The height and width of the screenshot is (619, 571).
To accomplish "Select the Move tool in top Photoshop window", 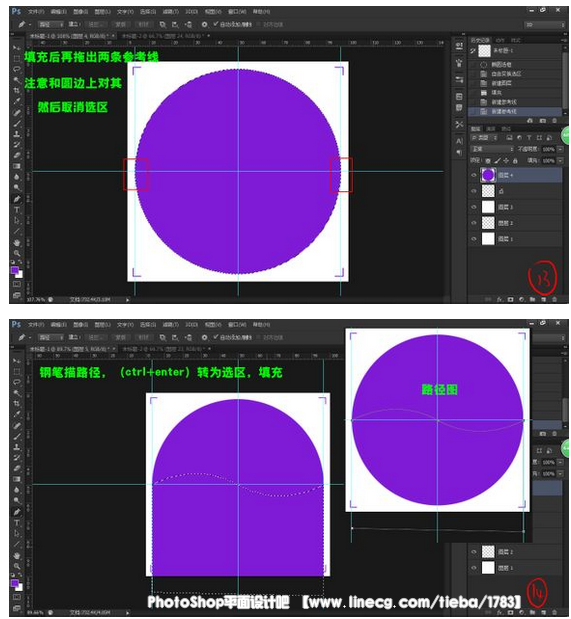I will point(17,48).
